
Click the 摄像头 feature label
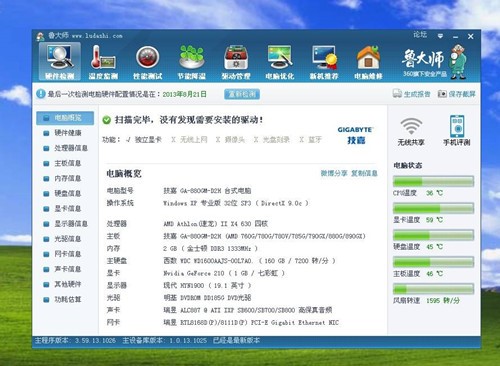(235, 140)
